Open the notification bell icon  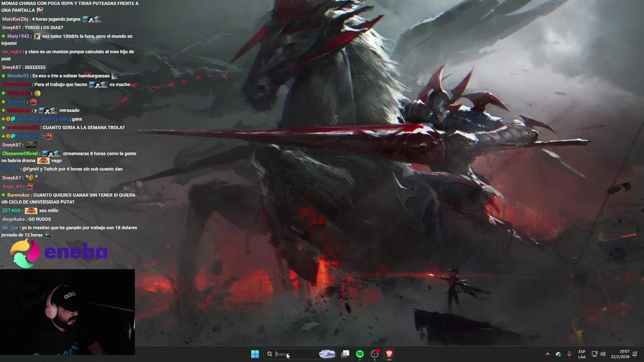click(635, 354)
